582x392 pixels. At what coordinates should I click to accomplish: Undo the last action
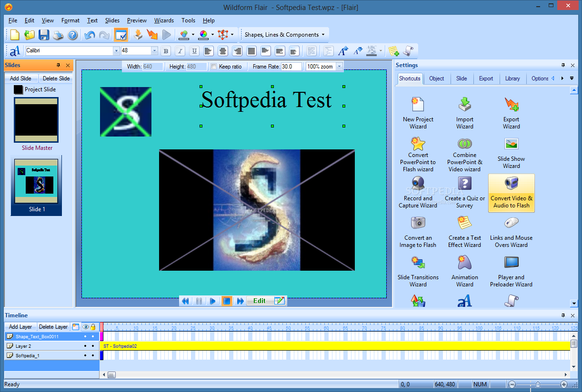click(x=90, y=35)
